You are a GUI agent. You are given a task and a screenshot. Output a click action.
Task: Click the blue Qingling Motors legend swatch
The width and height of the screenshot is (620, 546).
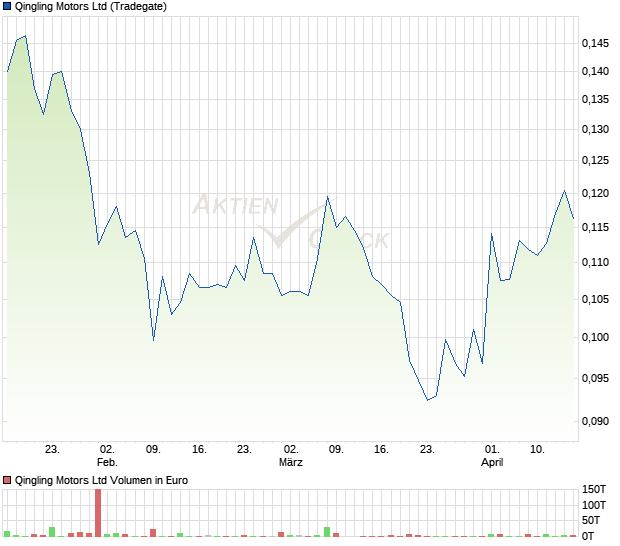click(8, 7)
